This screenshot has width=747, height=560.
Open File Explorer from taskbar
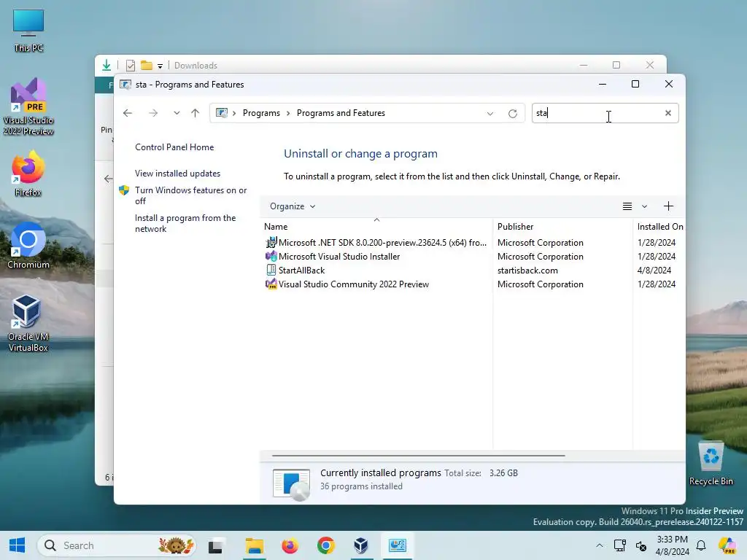254,545
